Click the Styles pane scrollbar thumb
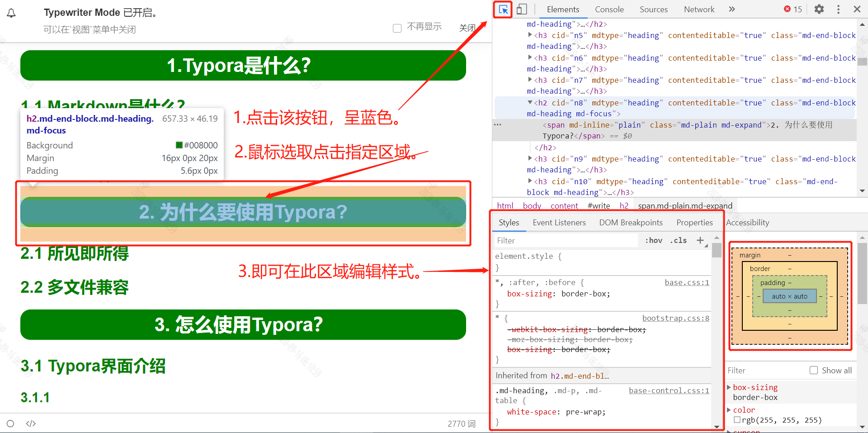Screen dimensions: 868x433 pyautogui.click(x=717, y=250)
